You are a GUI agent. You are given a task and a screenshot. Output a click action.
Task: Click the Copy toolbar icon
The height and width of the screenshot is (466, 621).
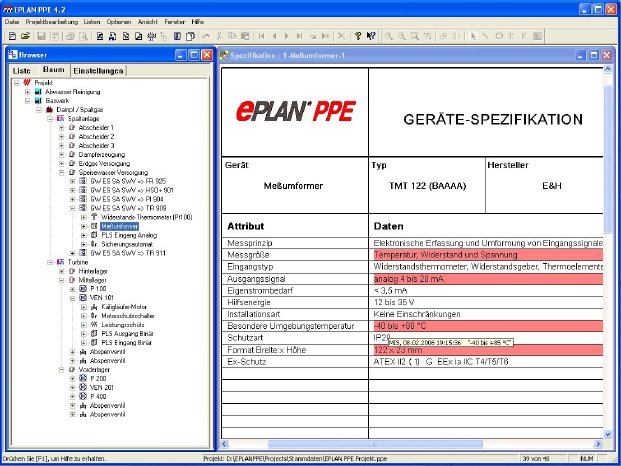[x=232, y=36]
